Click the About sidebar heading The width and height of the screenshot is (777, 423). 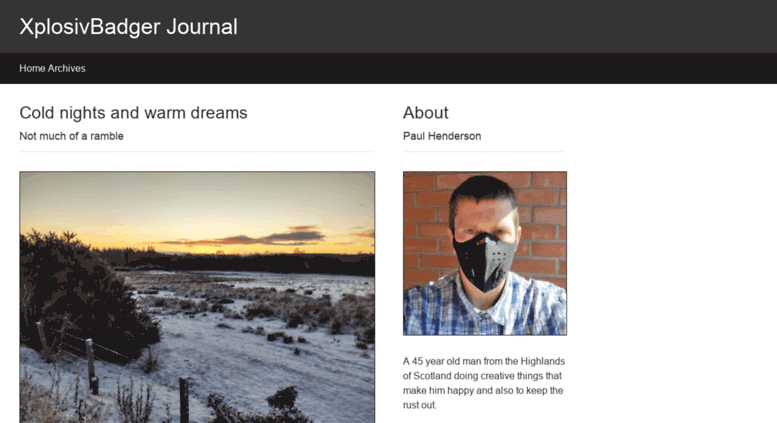pyautogui.click(x=426, y=113)
